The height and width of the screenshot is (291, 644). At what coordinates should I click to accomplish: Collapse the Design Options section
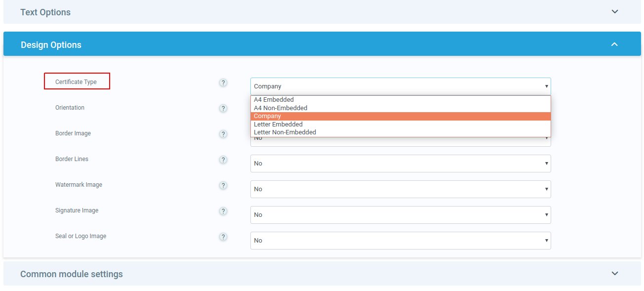point(614,44)
